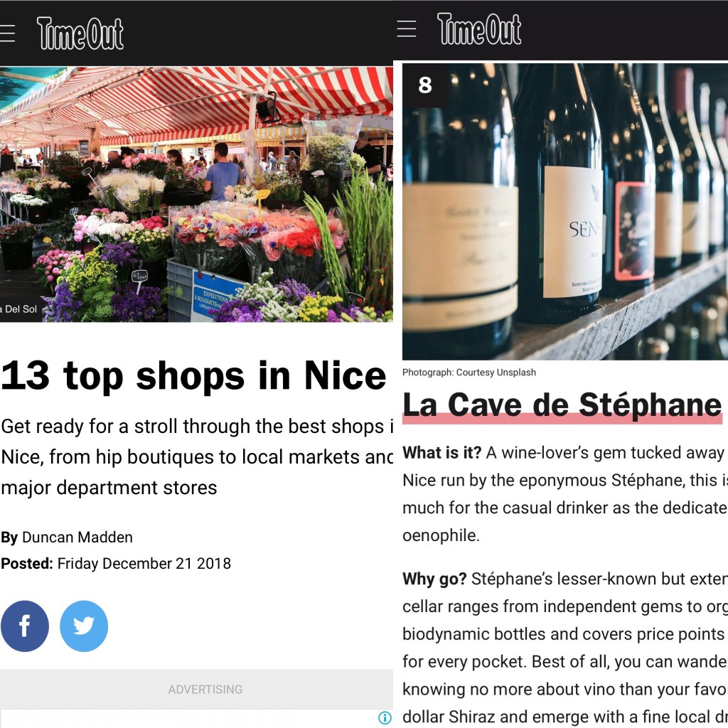Share article on Twitter
This screenshot has height=728, width=728.
84,626
